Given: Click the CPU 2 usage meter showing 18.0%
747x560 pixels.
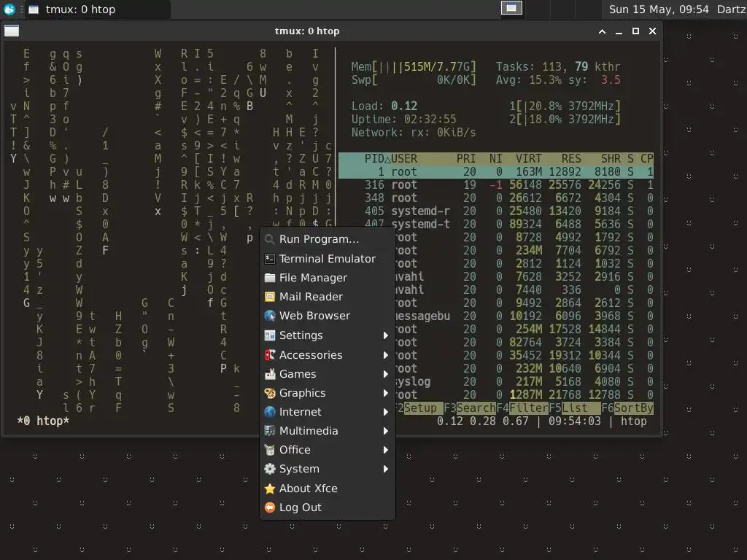Looking at the screenshot, I should click(565, 119).
